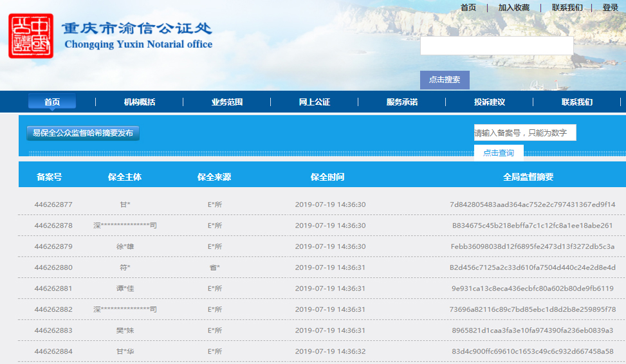Open the 业务范围 navigation item
Image resolution: width=626 pixels, height=364 pixels.
point(226,102)
